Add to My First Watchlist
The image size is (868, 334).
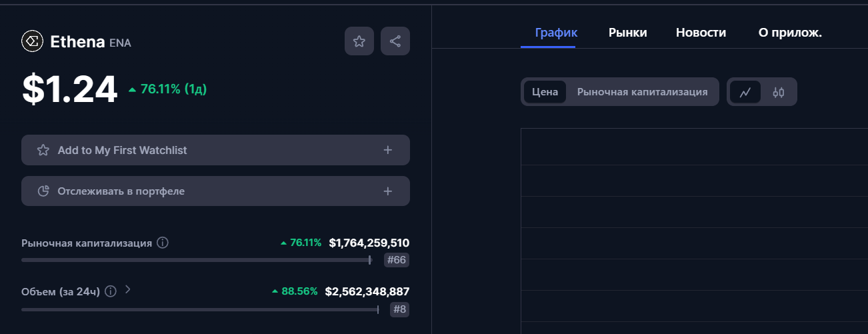tap(215, 150)
